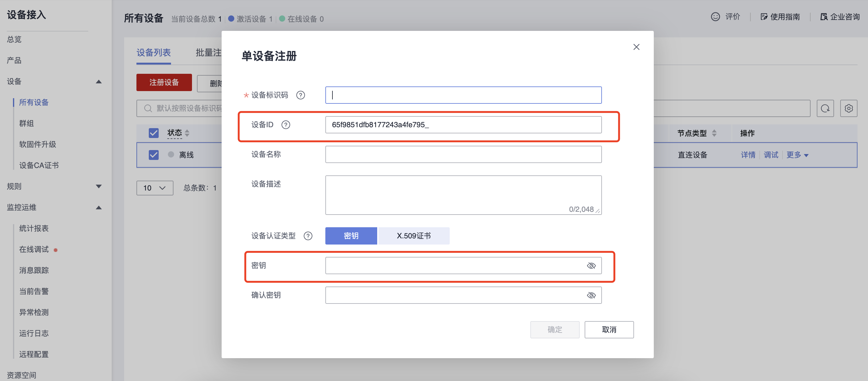Click the 评价 link in header

pyautogui.click(x=732, y=17)
